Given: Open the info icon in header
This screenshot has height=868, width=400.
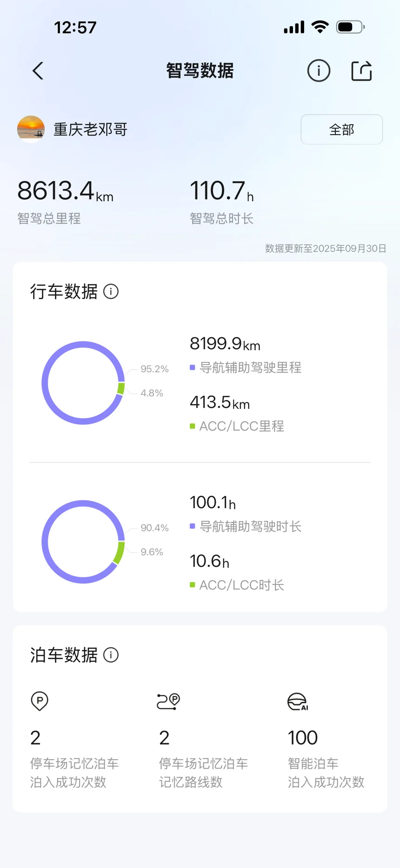Looking at the screenshot, I should click(319, 71).
